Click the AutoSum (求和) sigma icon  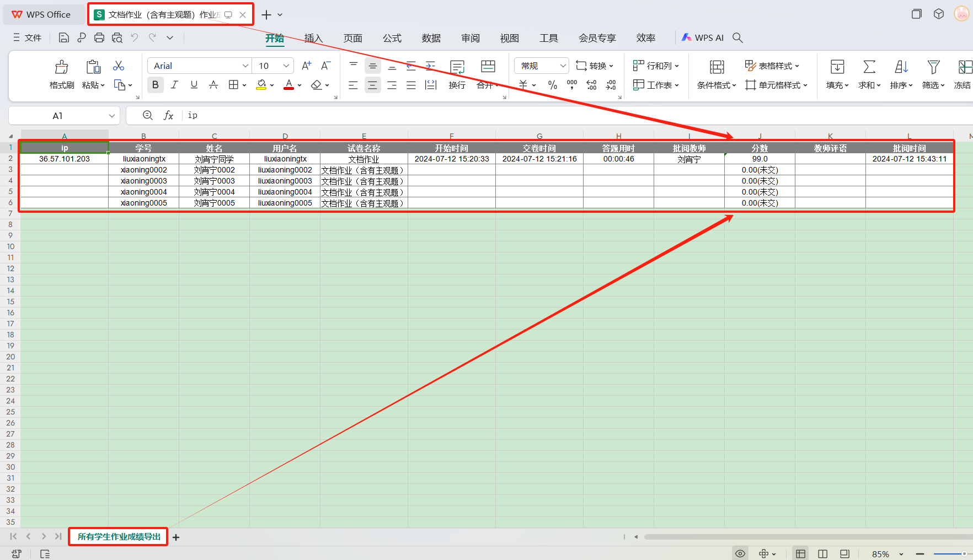click(869, 67)
